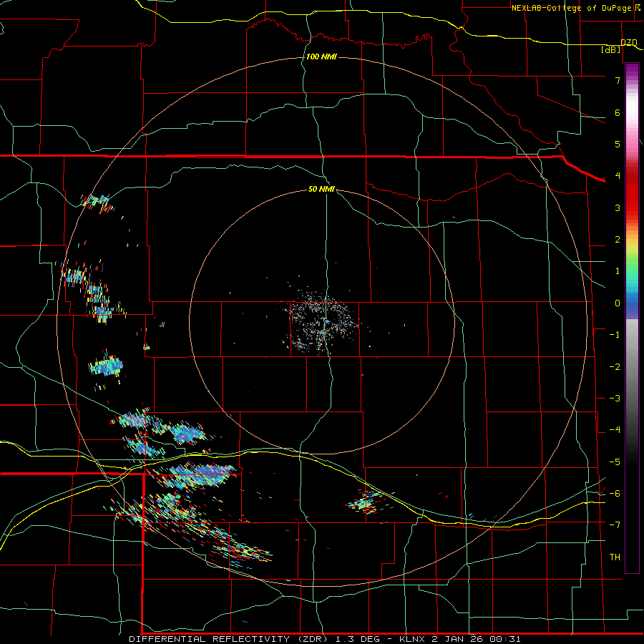This screenshot has height=644, width=644.
Task: Click the scale value "7"
Action: (618, 80)
